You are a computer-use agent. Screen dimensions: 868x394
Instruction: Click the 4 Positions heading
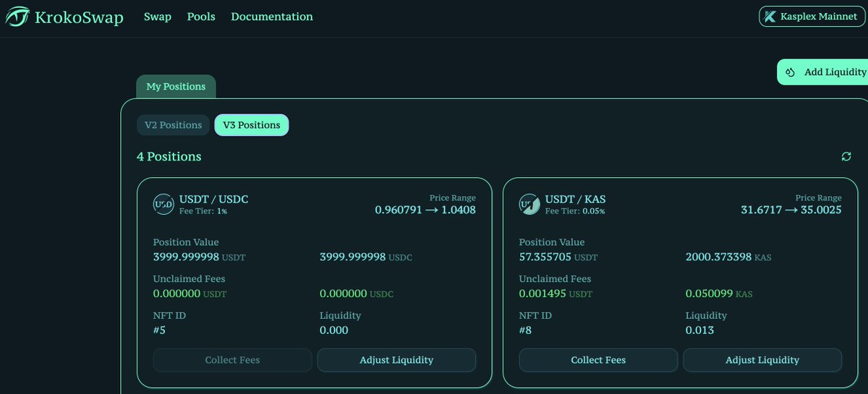169,157
